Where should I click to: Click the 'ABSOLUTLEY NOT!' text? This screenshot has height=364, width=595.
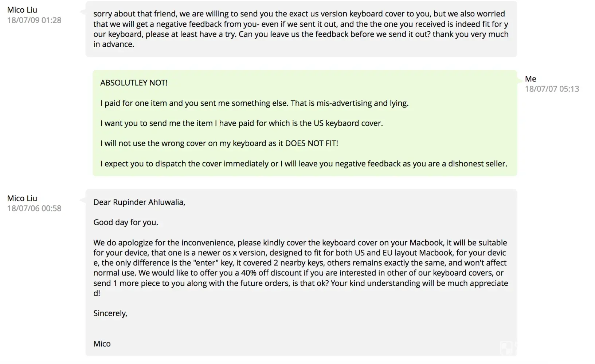(134, 83)
